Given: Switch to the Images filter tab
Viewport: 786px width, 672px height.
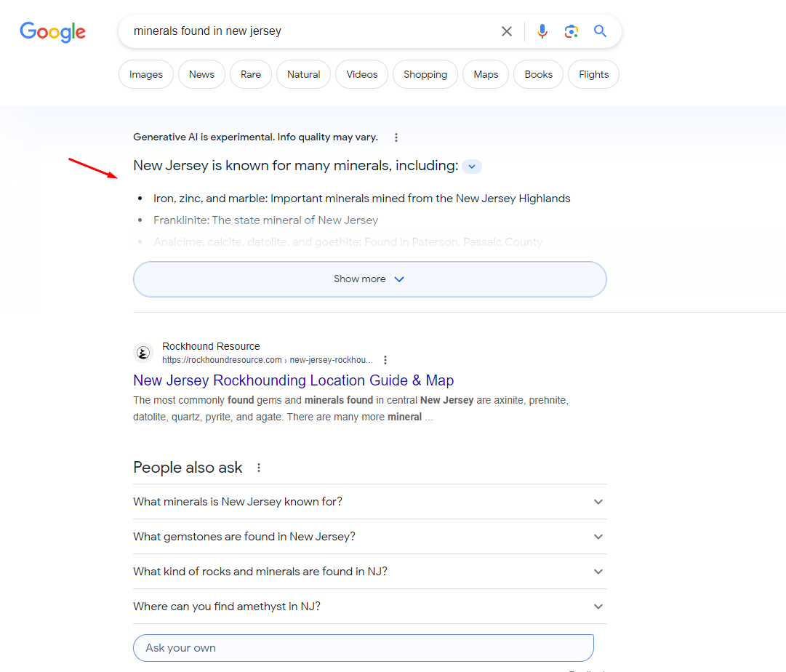Looking at the screenshot, I should [x=146, y=74].
